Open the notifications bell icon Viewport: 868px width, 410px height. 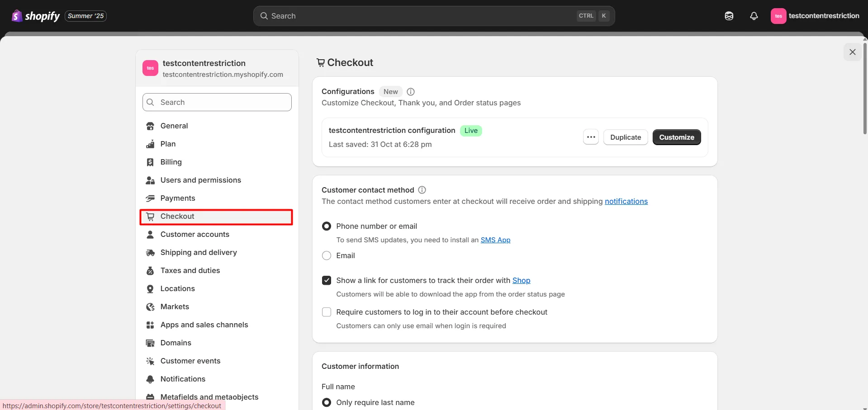coord(754,16)
